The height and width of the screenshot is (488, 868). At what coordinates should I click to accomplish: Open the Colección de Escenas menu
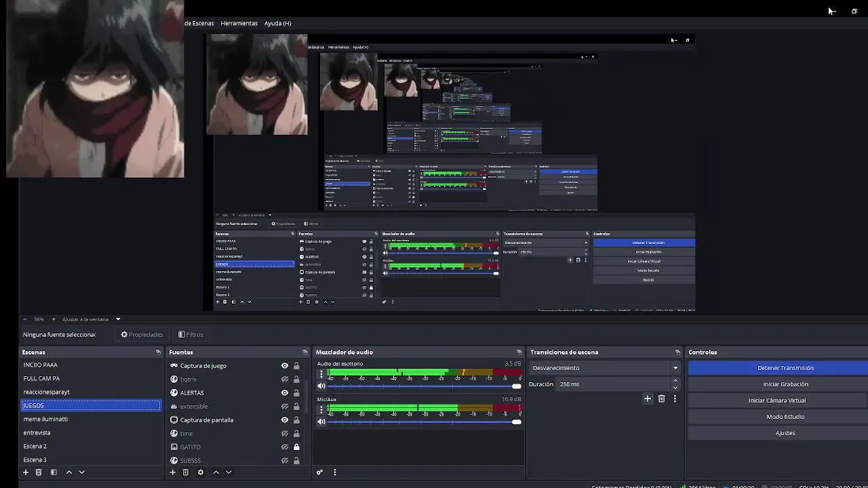tap(199, 23)
